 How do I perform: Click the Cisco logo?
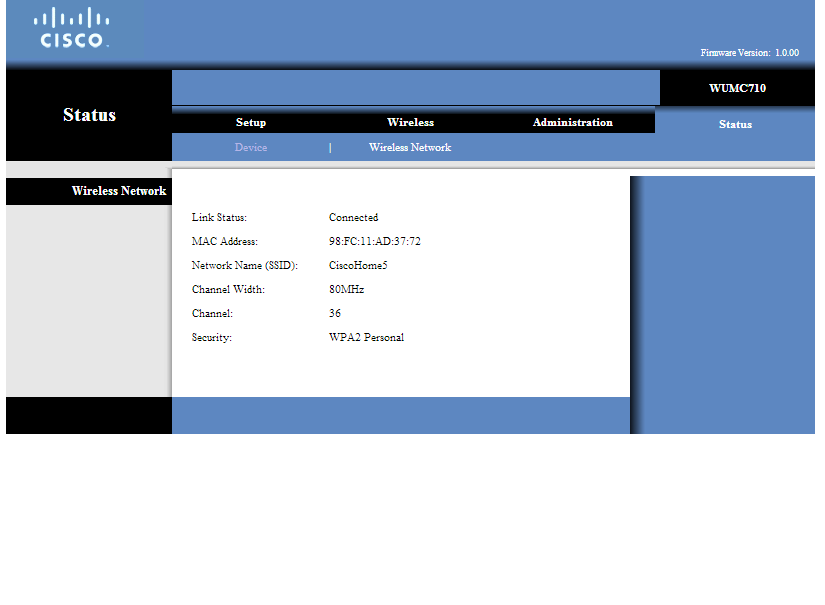click(x=72, y=28)
